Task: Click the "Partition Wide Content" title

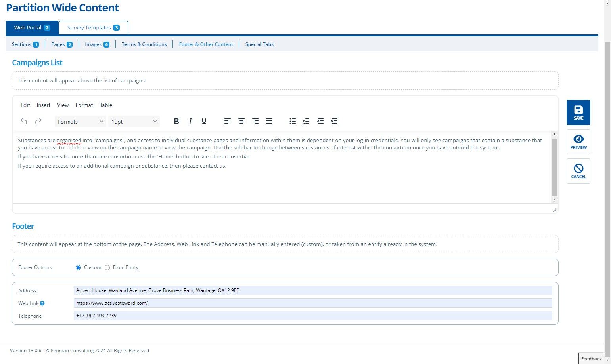Action: (x=63, y=8)
